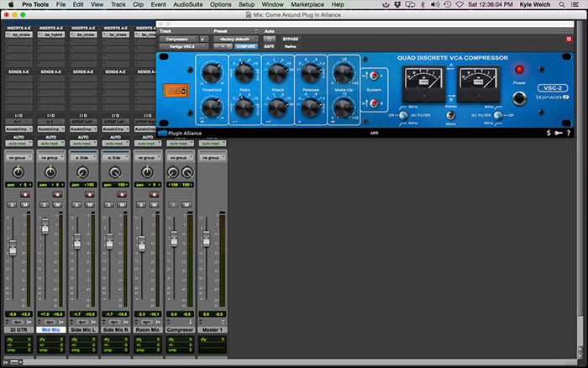Viewport: 588px width, 368px height.
Task: Toggle the right SC Filter switch
Action: tap(498, 116)
